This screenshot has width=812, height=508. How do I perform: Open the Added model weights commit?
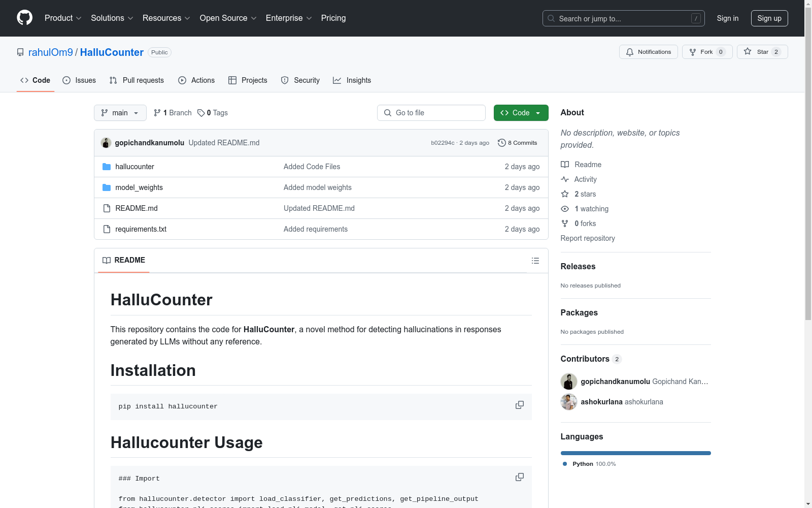318,187
